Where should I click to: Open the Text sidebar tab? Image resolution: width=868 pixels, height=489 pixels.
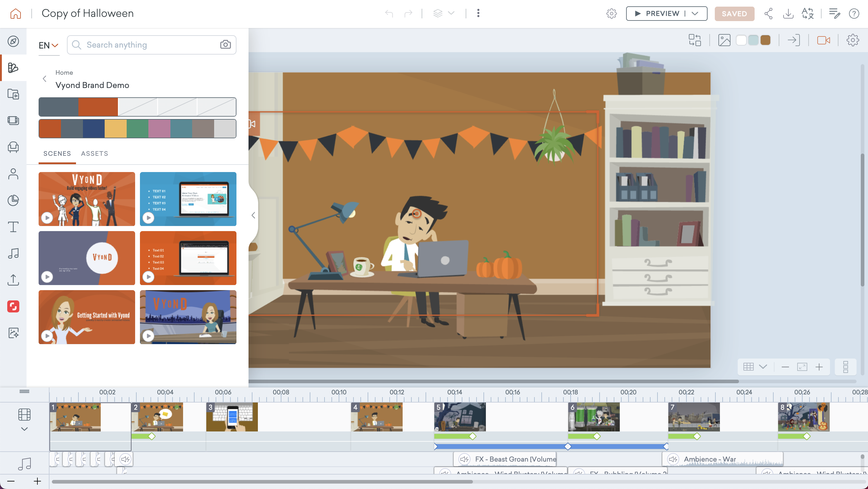(x=13, y=227)
